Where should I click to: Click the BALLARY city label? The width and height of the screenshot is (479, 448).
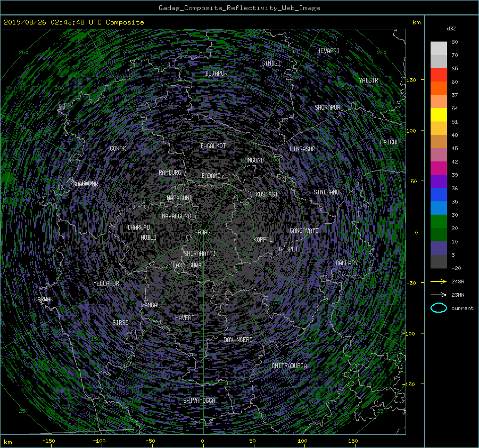pos(346,263)
